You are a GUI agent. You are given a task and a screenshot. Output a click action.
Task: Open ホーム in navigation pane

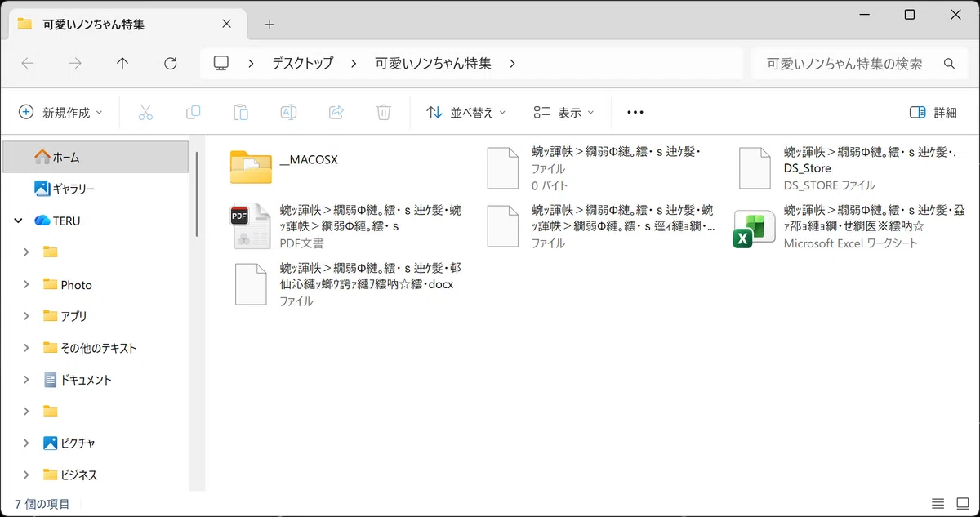pos(96,157)
